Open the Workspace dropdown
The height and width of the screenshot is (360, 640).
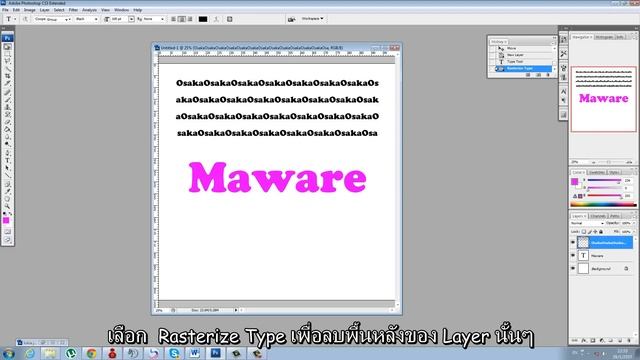(312, 19)
